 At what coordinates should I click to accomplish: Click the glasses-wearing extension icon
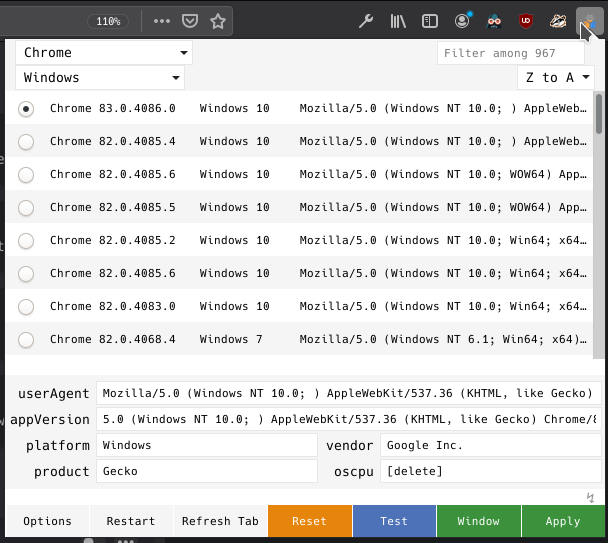pos(494,21)
